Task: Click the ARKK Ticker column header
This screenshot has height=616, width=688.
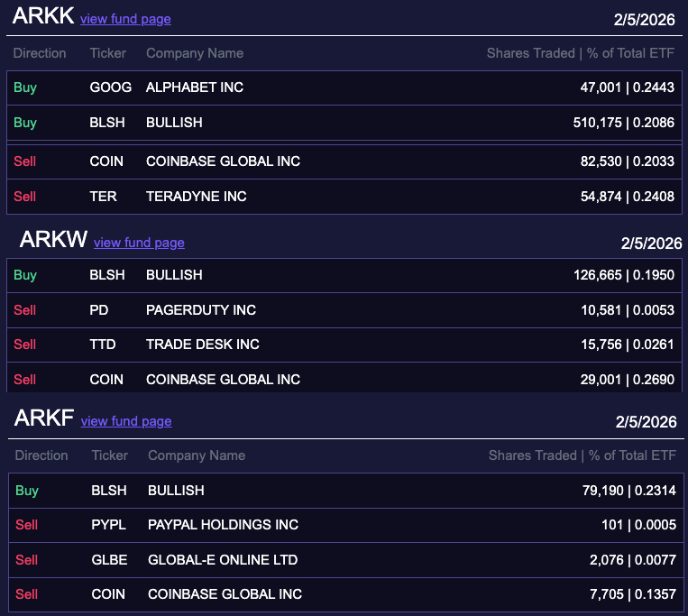Action: click(108, 53)
